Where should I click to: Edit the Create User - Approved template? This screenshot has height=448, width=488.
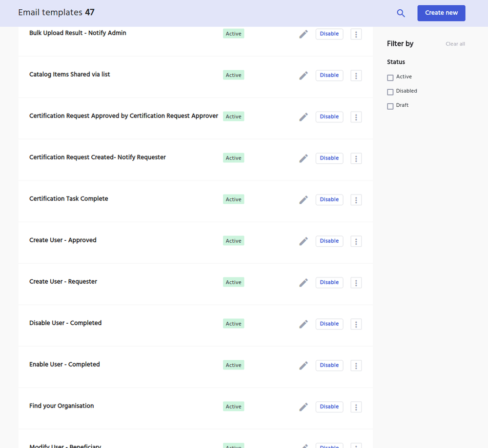[303, 241]
